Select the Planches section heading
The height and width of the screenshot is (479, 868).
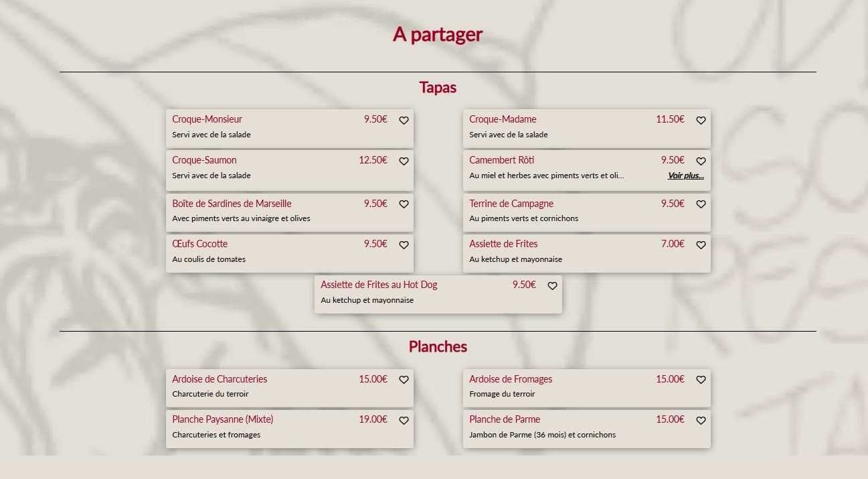(438, 347)
